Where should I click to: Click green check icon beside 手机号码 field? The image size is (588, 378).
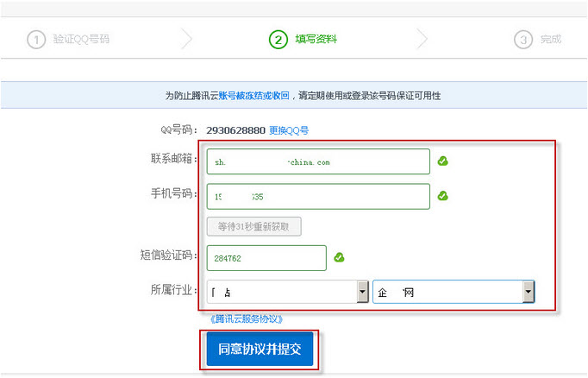pos(442,196)
